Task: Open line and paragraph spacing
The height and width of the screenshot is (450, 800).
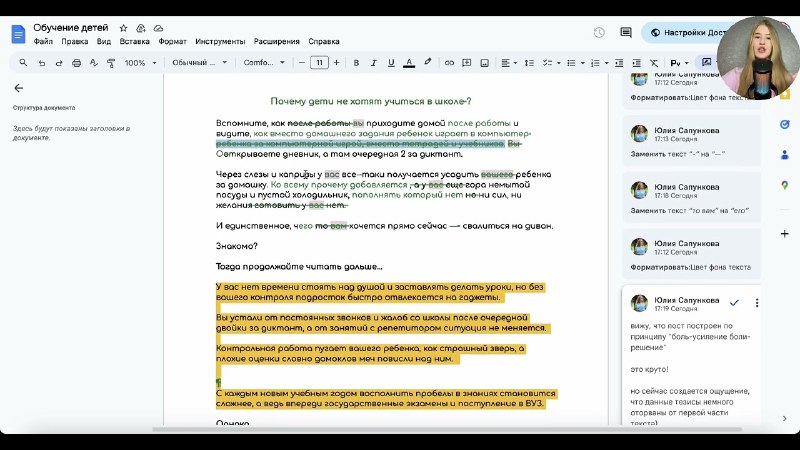Action: (x=529, y=63)
